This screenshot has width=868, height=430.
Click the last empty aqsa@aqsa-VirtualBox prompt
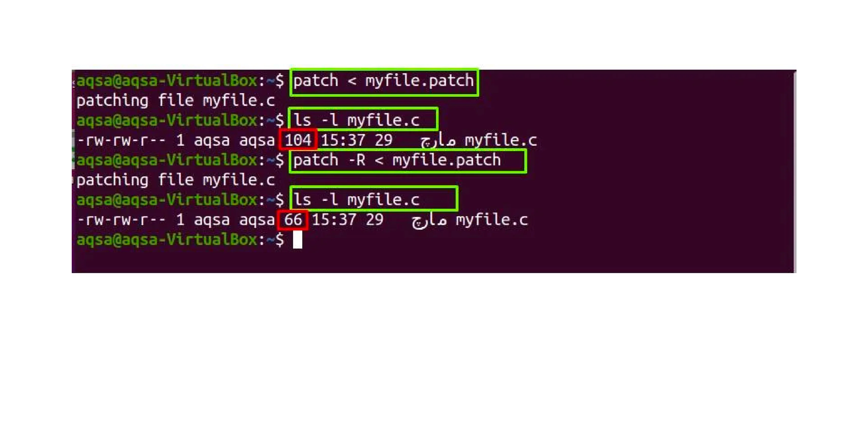point(180,240)
